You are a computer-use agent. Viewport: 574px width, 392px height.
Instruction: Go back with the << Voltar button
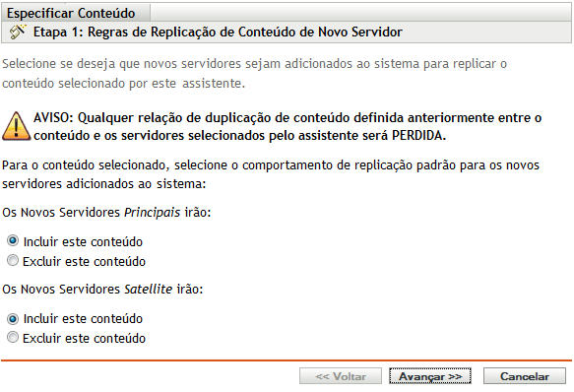coord(341,376)
